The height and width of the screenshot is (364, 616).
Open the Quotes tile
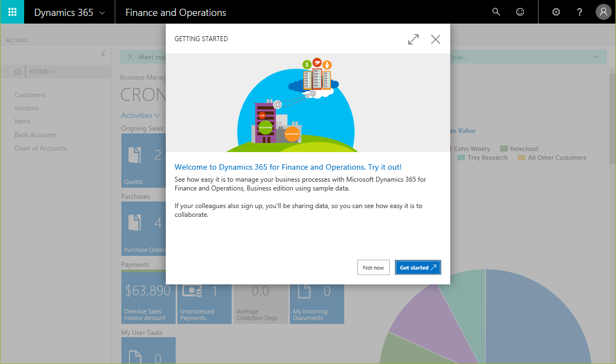point(143,160)
